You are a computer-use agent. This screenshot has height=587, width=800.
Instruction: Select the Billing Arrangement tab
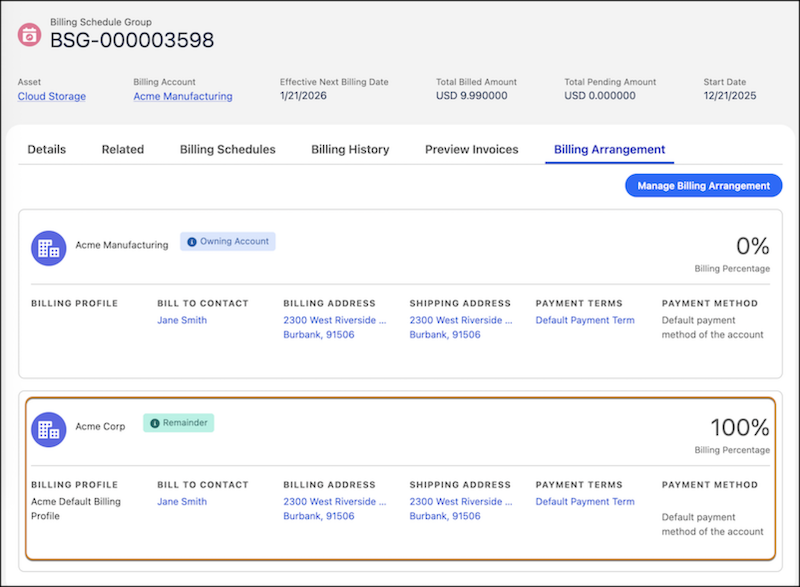pyautogui.click(x=610, y=149)
